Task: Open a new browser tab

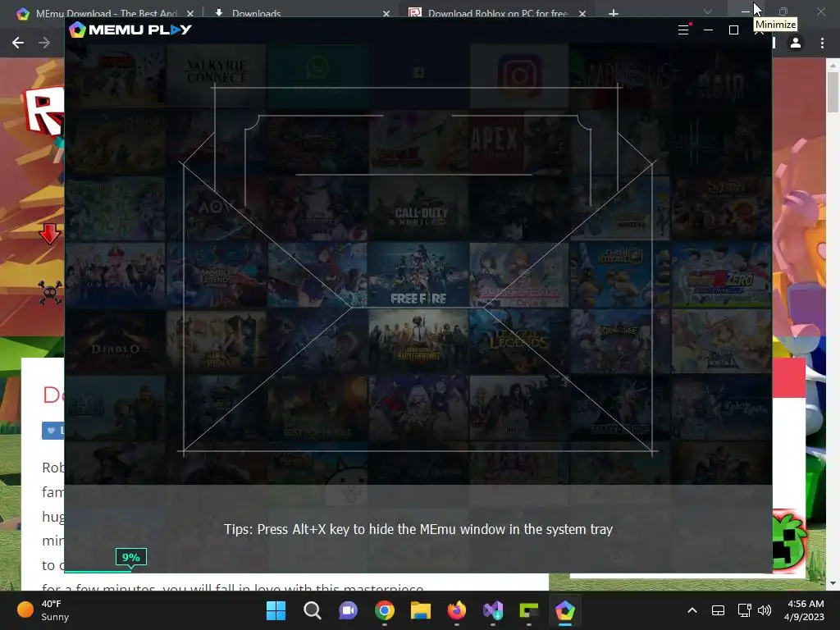Action: coord(614,13)
